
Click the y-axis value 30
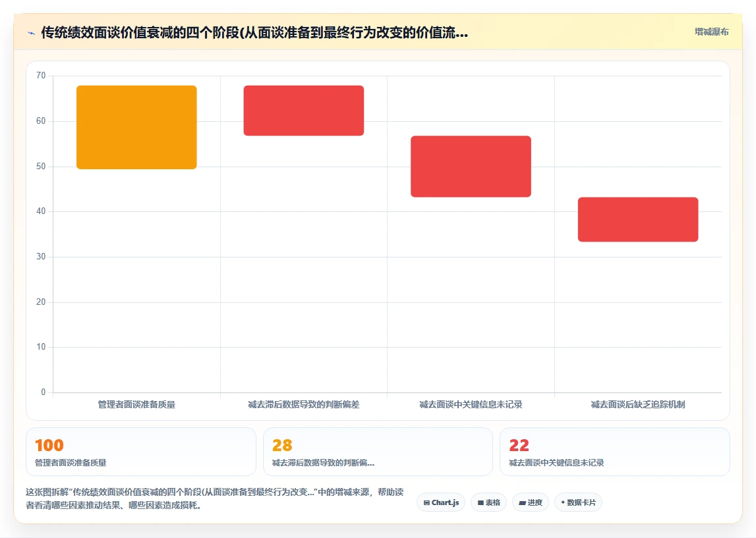click(x=41, y=257)
